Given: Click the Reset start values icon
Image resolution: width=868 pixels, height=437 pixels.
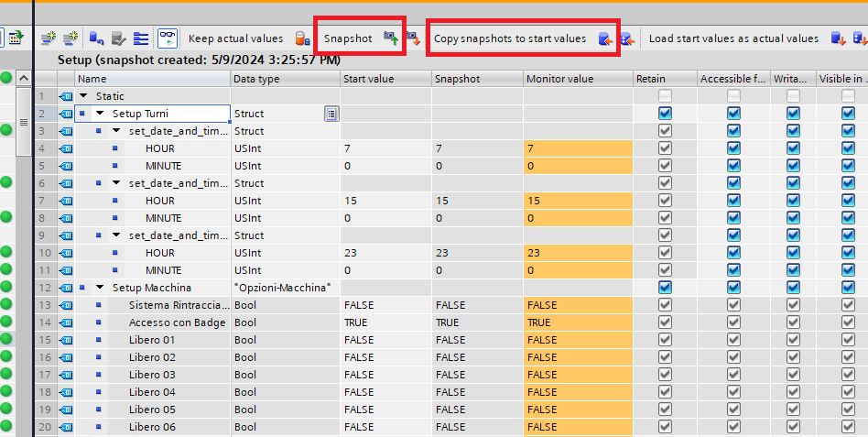Looking at the screenshot, I should pos(96,38).
